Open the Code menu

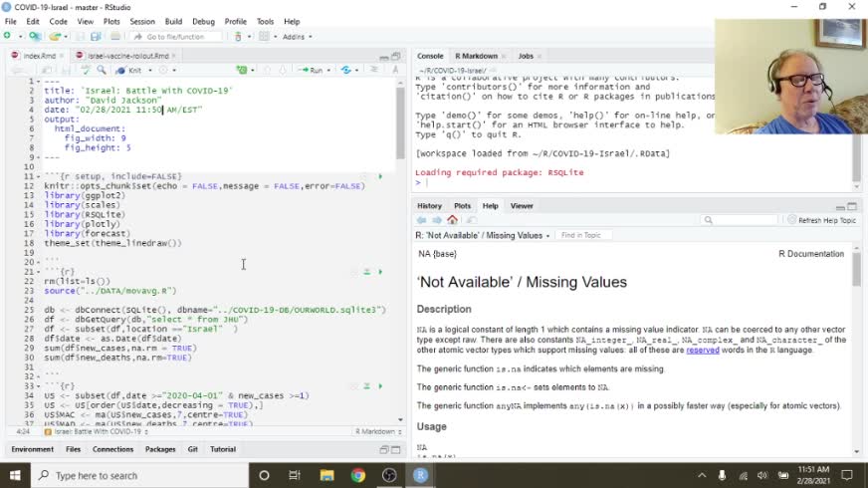click(x=58, y=22)
